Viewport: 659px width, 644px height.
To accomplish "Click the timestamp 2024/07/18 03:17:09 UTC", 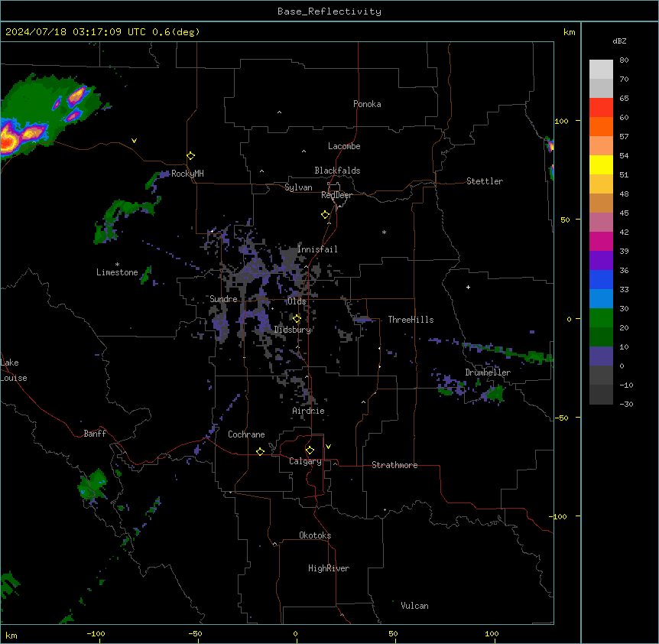I will point(75,32).
